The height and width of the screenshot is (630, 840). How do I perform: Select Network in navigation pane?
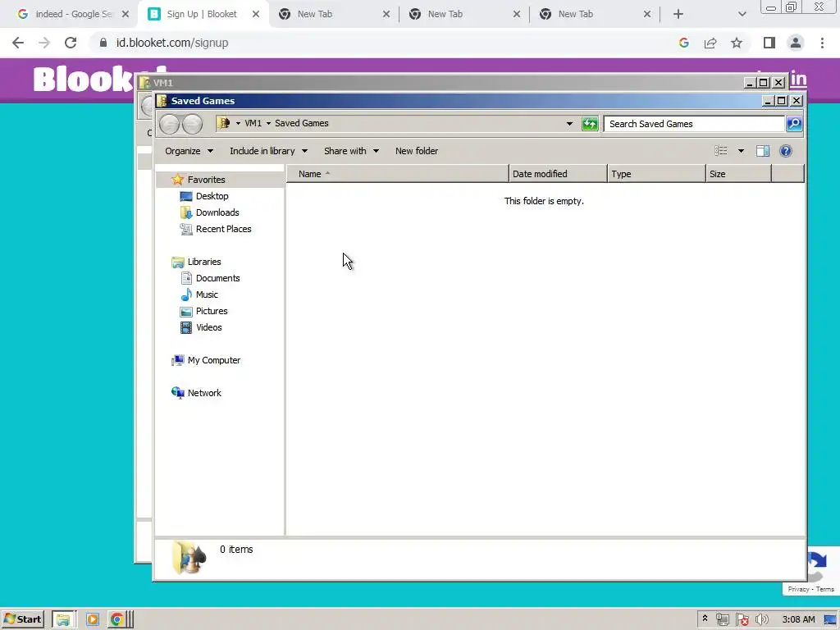click(x=204, y=393)
